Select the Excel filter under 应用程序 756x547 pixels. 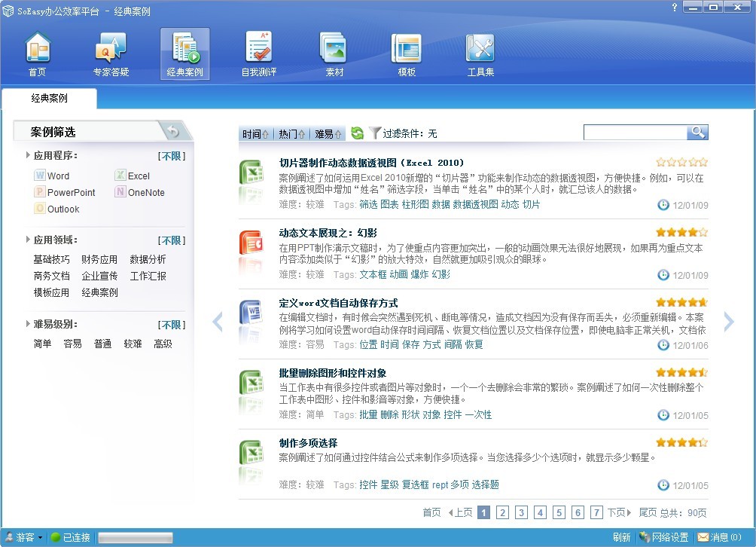(x=132, y=176)
